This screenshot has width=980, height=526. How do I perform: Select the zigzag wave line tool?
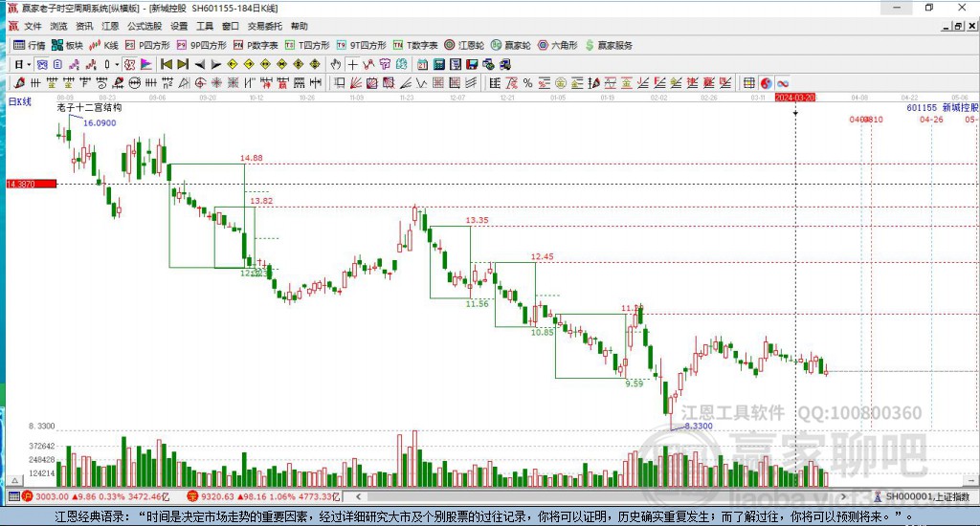(422, 83)
